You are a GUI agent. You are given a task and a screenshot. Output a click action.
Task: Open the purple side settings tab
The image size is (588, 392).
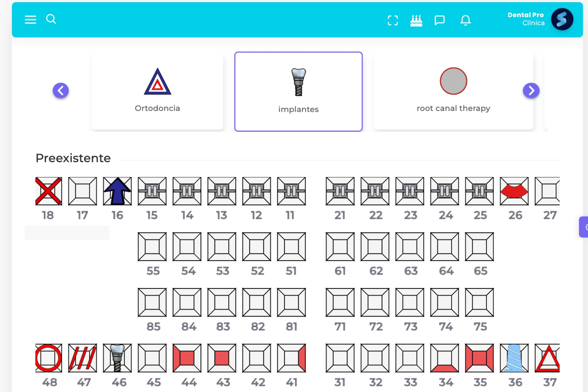(584, 227)
